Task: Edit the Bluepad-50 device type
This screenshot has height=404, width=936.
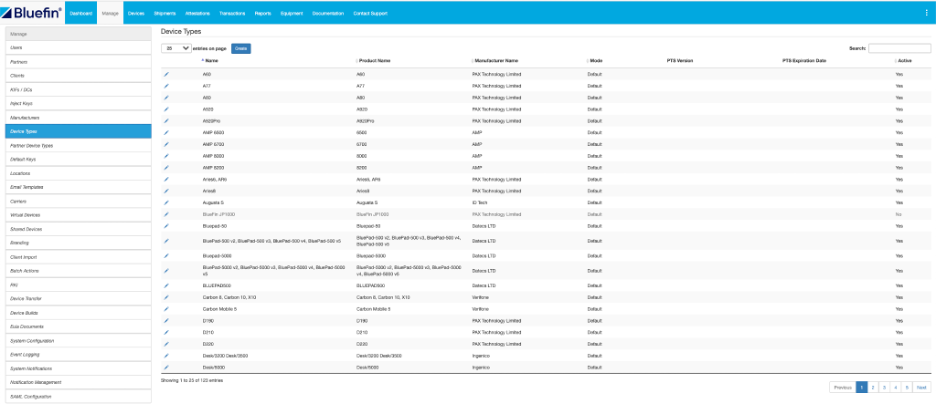Action: (x=167, y=226)
